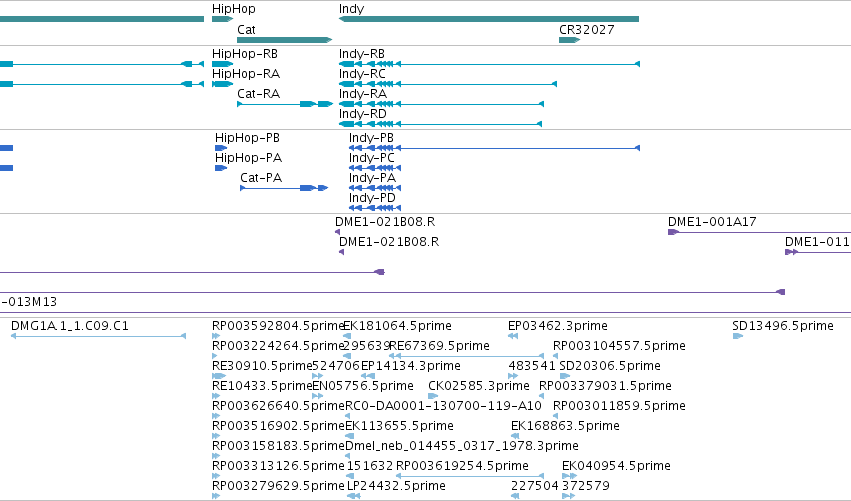The height and width of the screenshot is (501, 851).
Task: Select the EK113655.5prime EST
Action: click(350, 436)
